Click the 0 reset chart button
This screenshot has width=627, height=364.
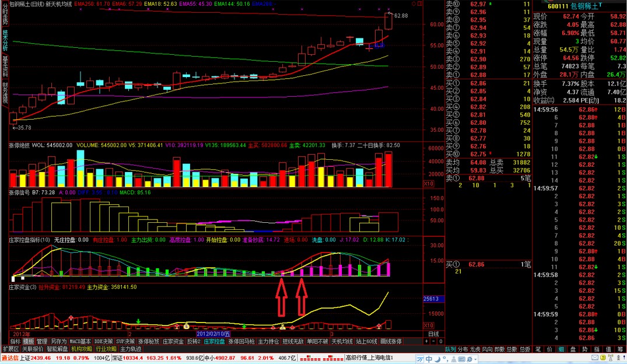coord(441,342)
